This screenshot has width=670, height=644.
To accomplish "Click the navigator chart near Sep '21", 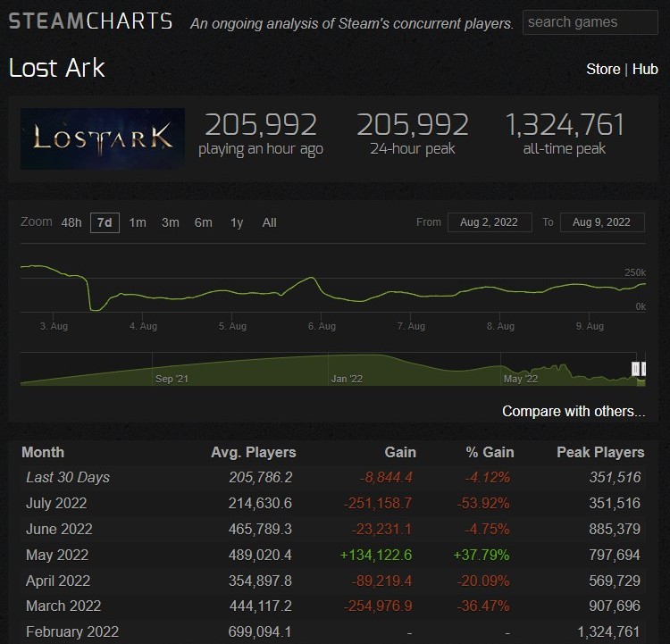I will 172,379.
